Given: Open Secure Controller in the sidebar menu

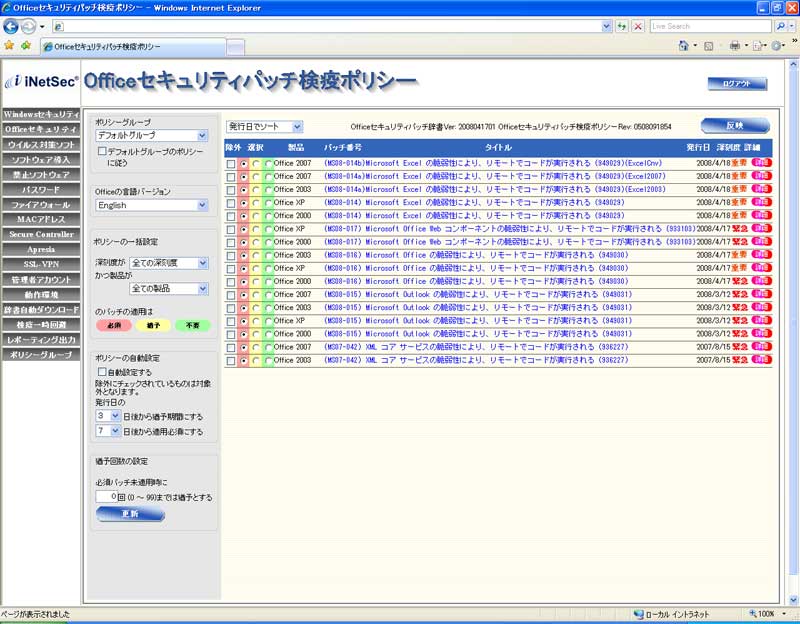Looking at the screenshot, I should pyautogui.click(x=41, y=234).
